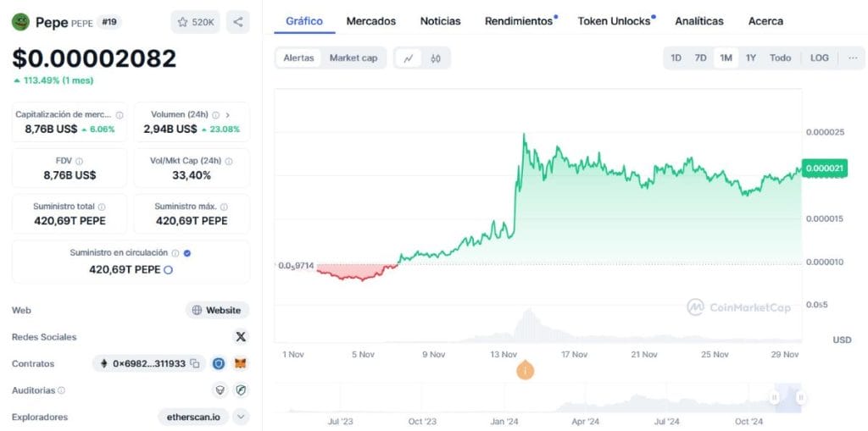Open the X social network icon
This screenshot has width=868, height=431.
tap(241, 337)
